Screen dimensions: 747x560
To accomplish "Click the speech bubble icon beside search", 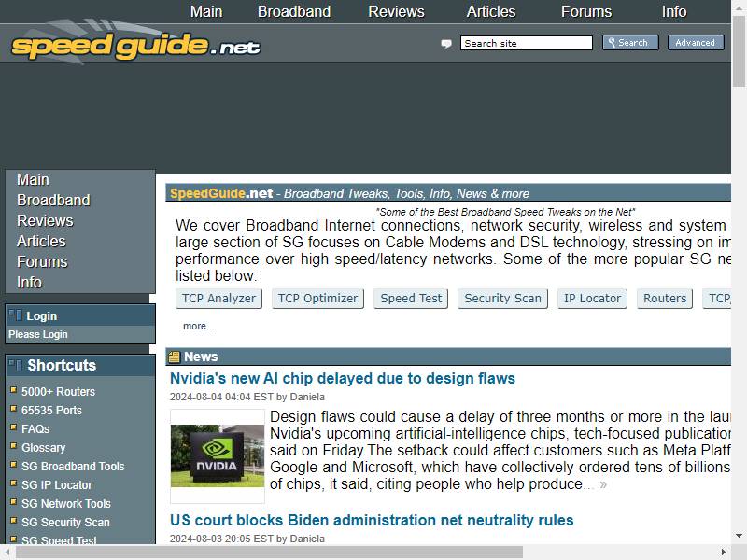I will (x=446, y=44).
